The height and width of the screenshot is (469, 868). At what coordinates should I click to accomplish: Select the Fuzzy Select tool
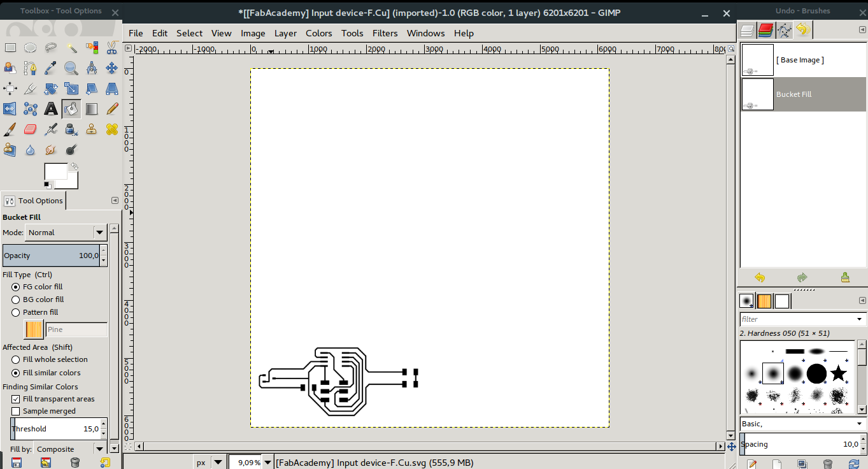[71, 47]
